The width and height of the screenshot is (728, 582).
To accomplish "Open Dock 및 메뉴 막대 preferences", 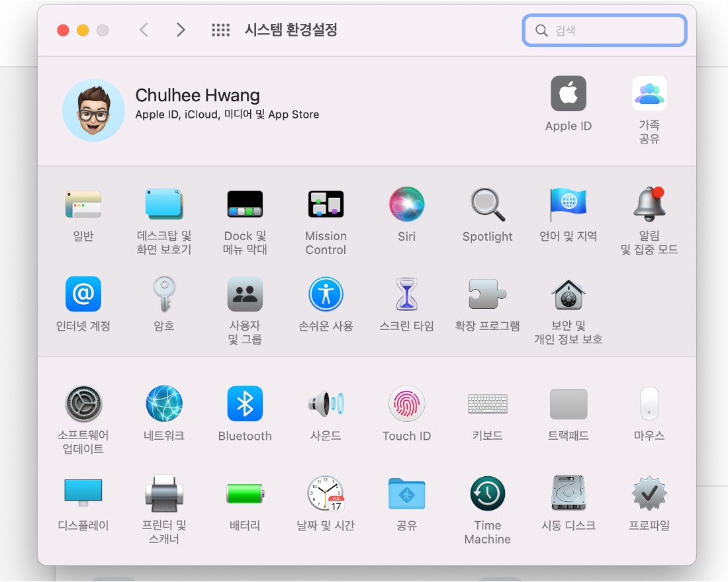I will (245, 204).
